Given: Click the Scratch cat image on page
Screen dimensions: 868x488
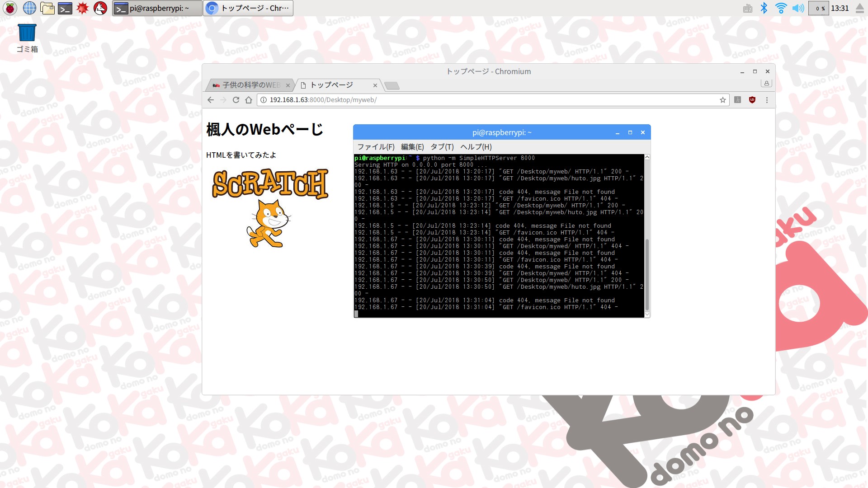Looking at the screenshot, I should pos(270,208).
